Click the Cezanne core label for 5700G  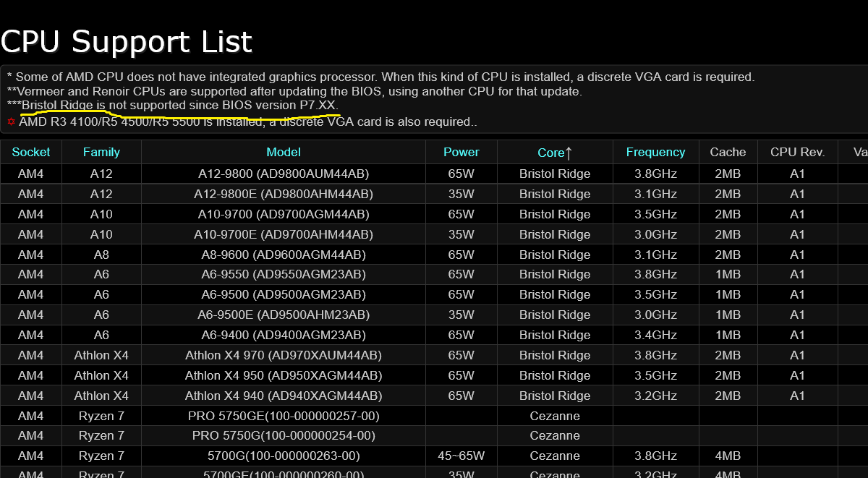[x=555, y=456]
